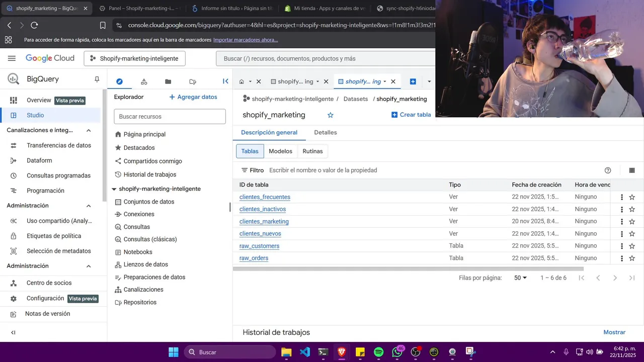Click the Crear tabla button
The height and width of the screenshot is (362, 644).
coord(411,115)
